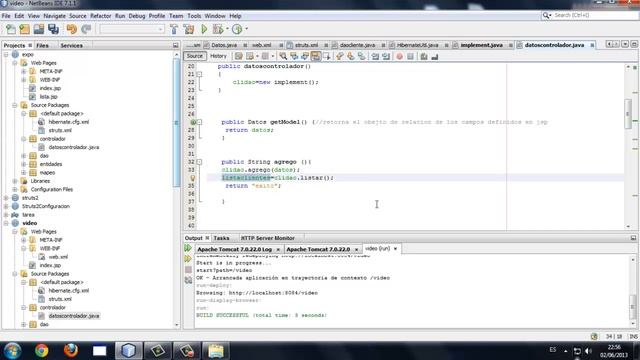Click the Uncomment lines editor icon

435,56
